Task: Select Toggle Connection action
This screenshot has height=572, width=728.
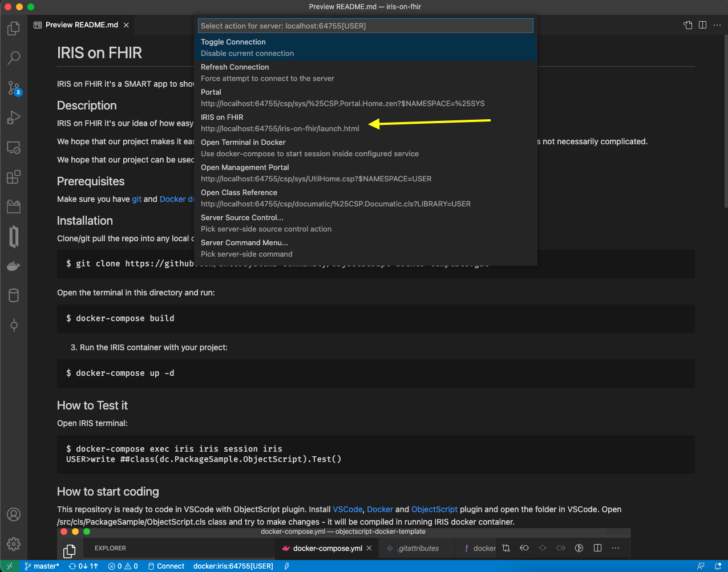Action: tap(365, 47)
